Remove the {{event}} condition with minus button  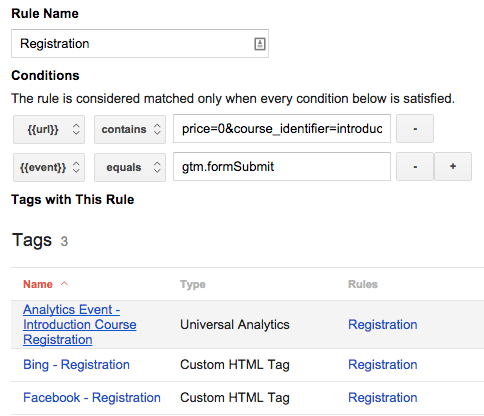(x=415, y=167)
